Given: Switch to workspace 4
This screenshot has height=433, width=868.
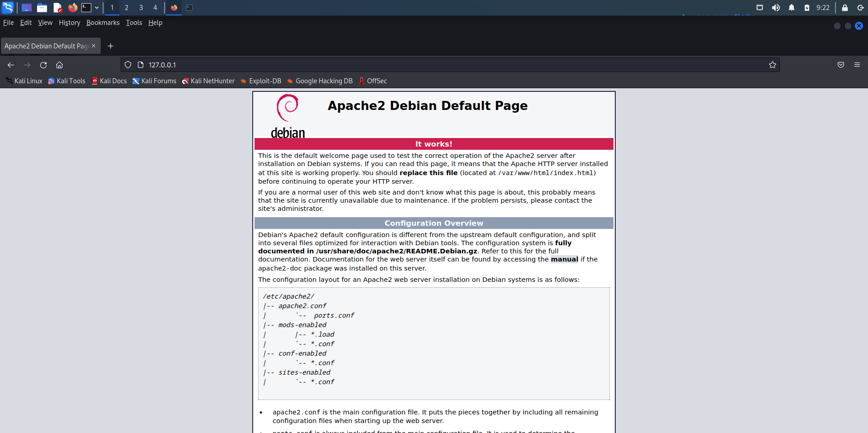Looking at the screenshot, I should click(155, 8).
